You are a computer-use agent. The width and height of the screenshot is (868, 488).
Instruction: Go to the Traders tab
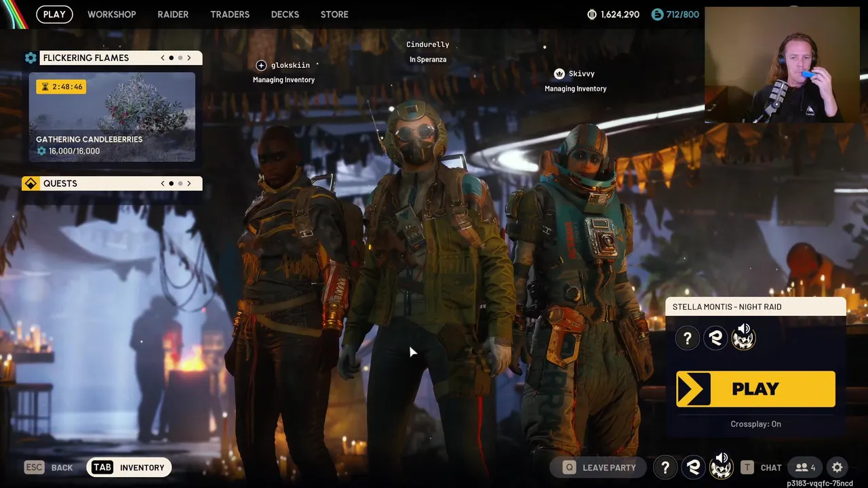[x=230, y=14]
